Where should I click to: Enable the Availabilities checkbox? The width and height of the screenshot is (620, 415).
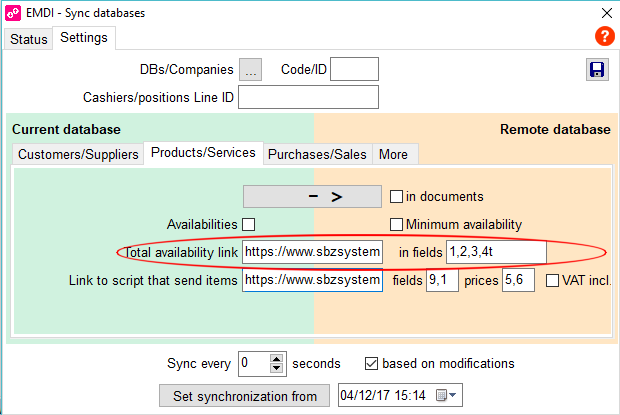point(249,224)
